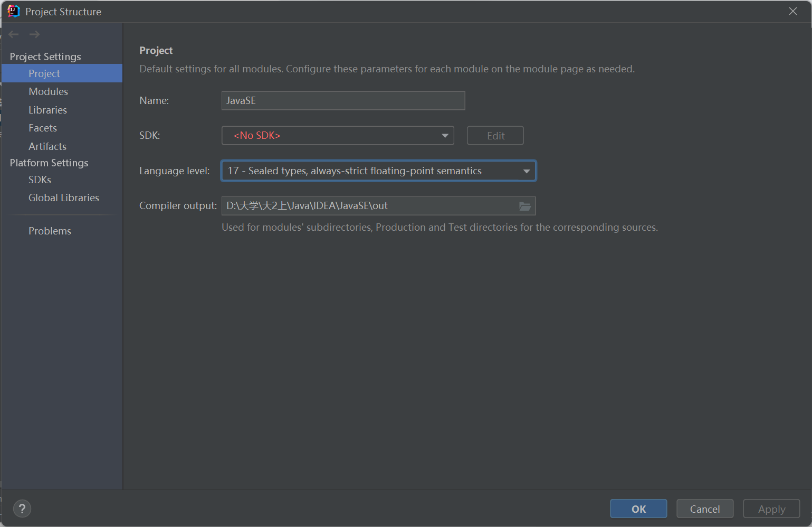Click the IntelliJ IDEA logo icon

click(x=13, y=11)
